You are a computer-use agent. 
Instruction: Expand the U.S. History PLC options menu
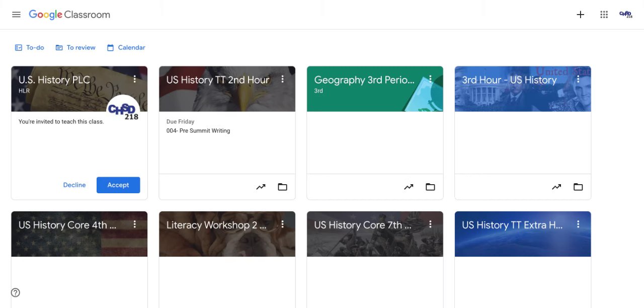point(135,79)
